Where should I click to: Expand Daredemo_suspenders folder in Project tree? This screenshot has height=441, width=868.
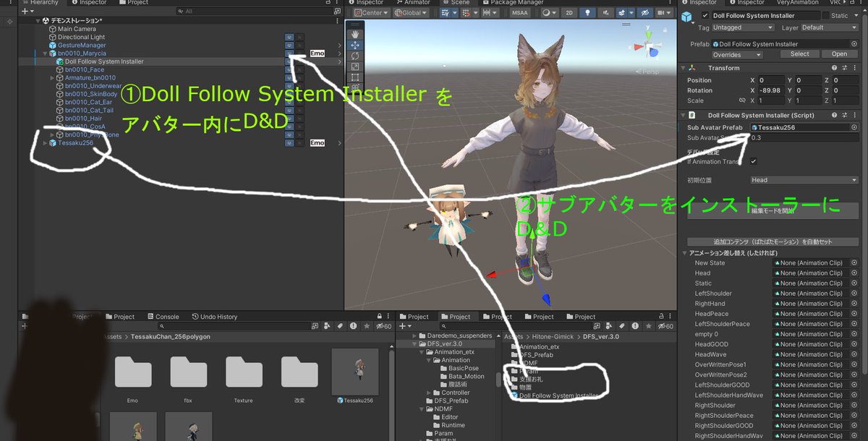pos(414,336)
